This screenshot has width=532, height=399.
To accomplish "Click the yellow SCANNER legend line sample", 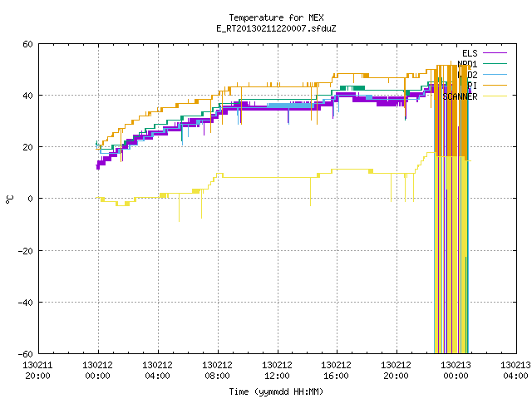I will pos(495,96).
